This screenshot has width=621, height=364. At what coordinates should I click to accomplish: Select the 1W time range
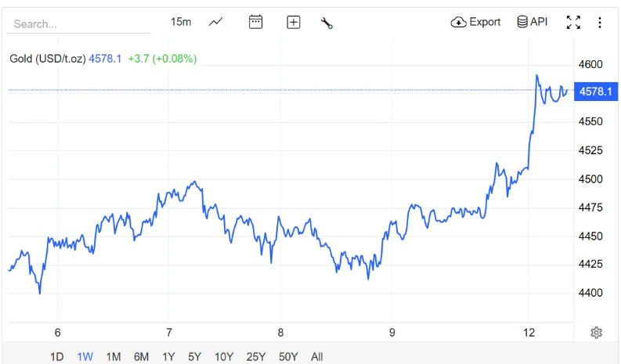click(x=85, y=357)
